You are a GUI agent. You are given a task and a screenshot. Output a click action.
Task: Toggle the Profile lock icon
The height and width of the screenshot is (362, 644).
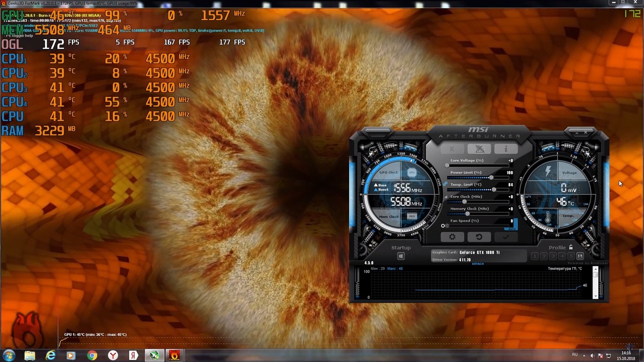point(570,247)
